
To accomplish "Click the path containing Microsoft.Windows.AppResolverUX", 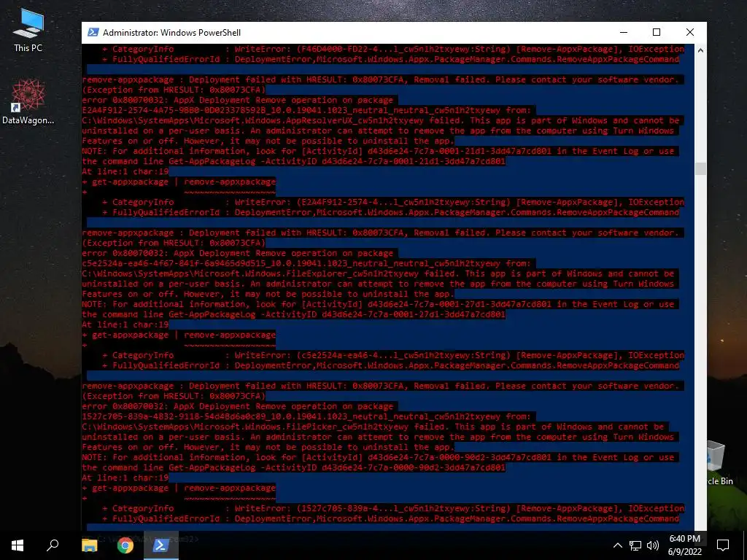I will click(252, 120).
